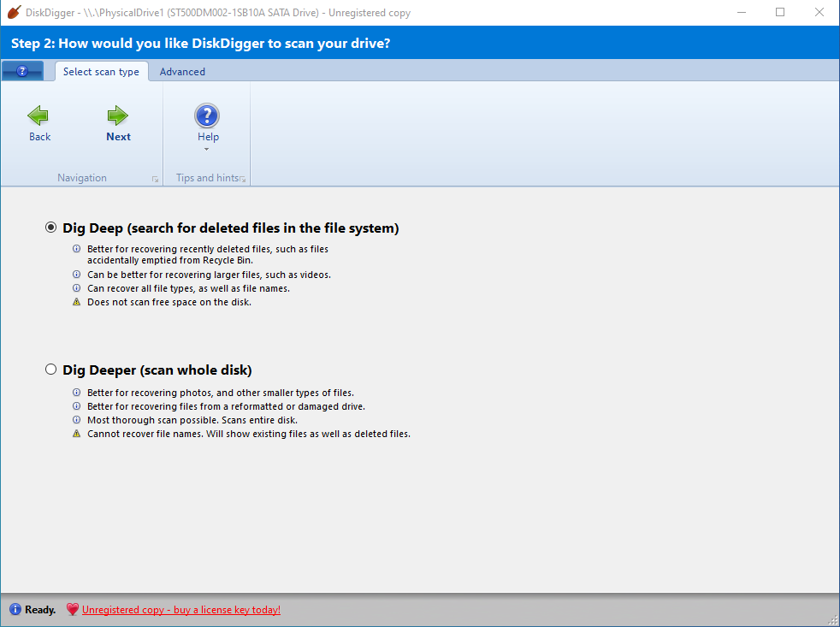Switch to the Advanced tab
Screen dimensions: 840x627
coord(182,72)
